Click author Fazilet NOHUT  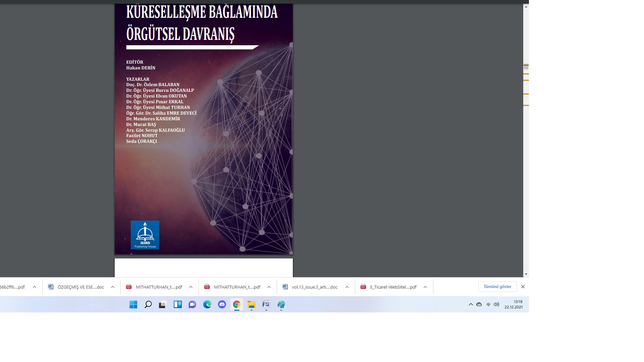pos(142,136)
